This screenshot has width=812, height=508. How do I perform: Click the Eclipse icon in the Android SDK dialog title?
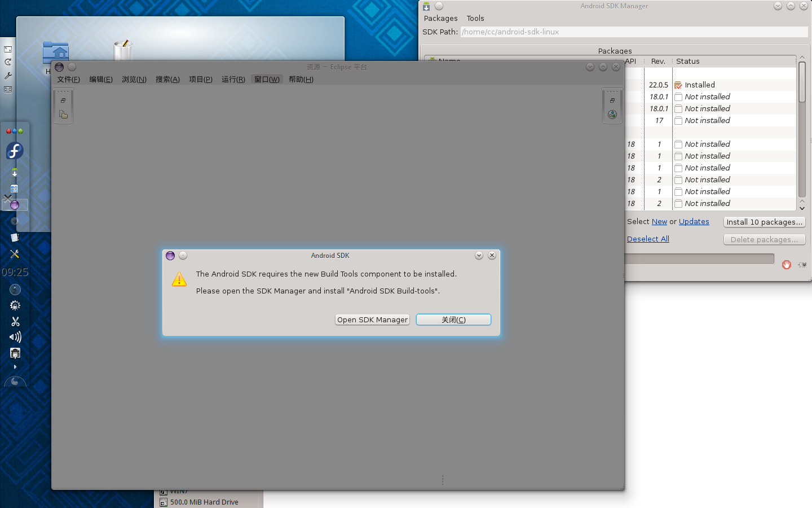[x=170, y=256]
